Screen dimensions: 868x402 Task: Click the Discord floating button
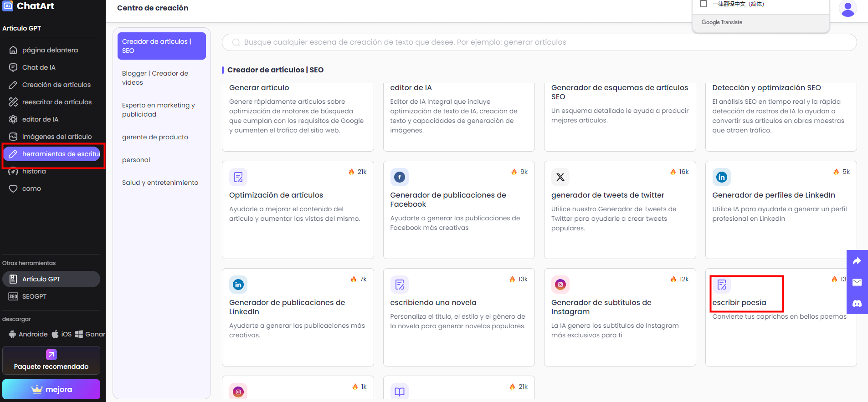coord(857,304)
